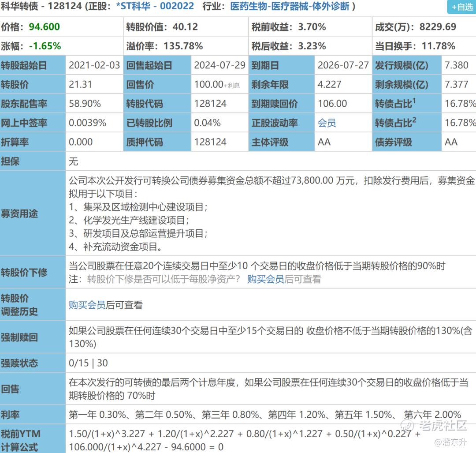The image size is (476, 453).
Task: Click the 转股价下修 header cell
Action: [x=33, y=272]
